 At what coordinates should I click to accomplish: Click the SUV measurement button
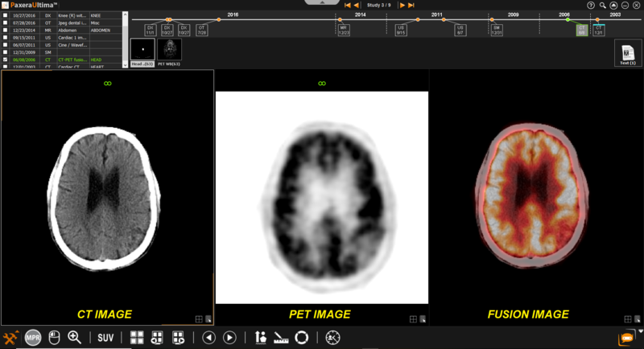[105, 338]
